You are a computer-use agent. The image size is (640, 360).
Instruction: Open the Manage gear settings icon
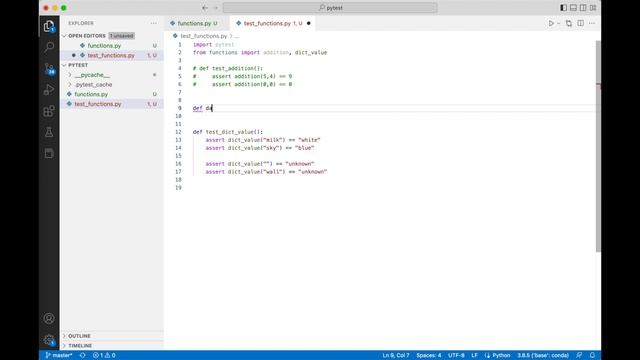(49, 340)
